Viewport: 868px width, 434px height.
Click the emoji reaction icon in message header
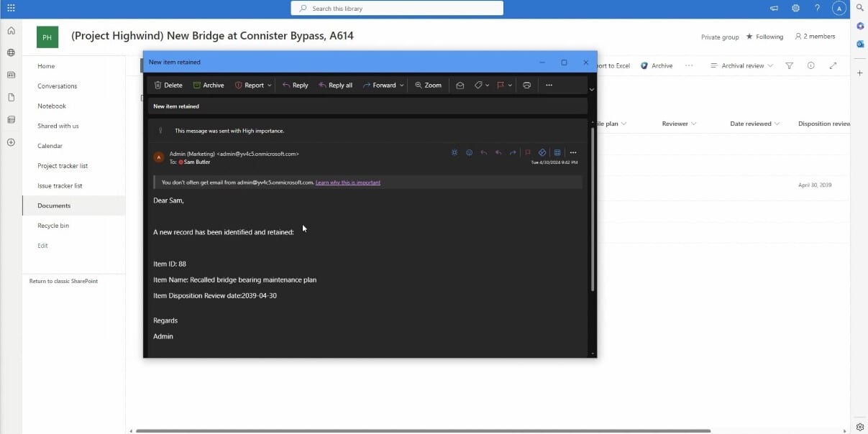click(x=469, y=152)
